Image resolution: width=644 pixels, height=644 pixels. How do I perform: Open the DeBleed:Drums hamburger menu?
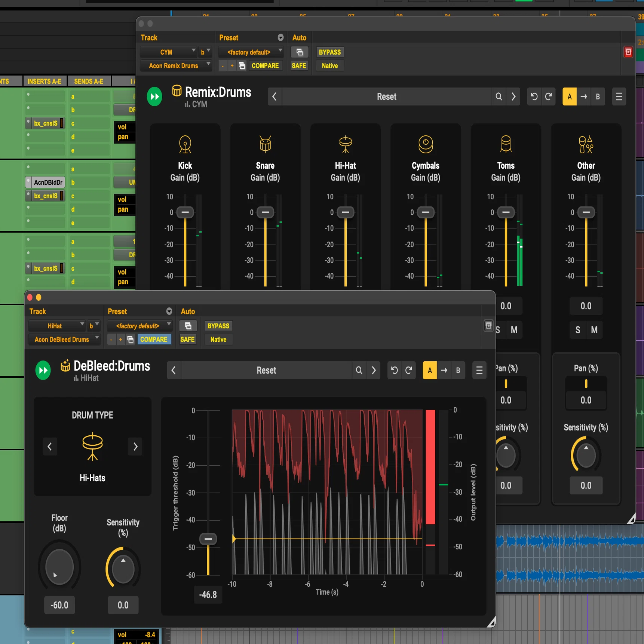[x=479, y=370]
